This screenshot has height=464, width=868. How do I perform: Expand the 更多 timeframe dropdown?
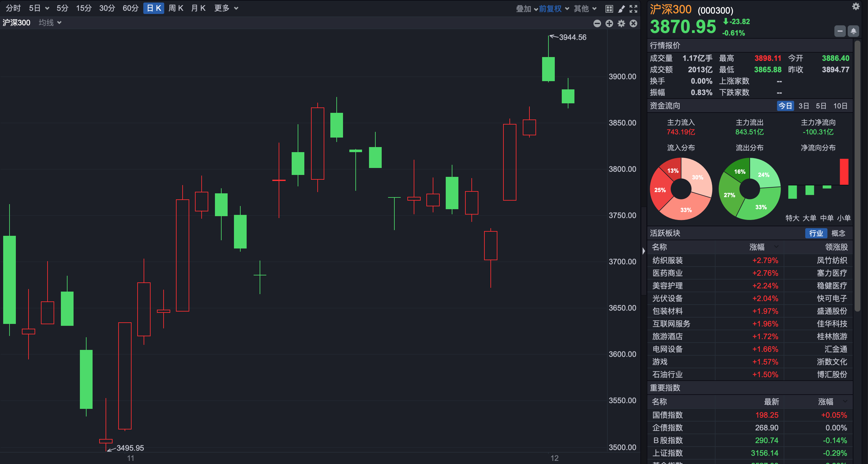pyautogui.click(x=226, y=8)
